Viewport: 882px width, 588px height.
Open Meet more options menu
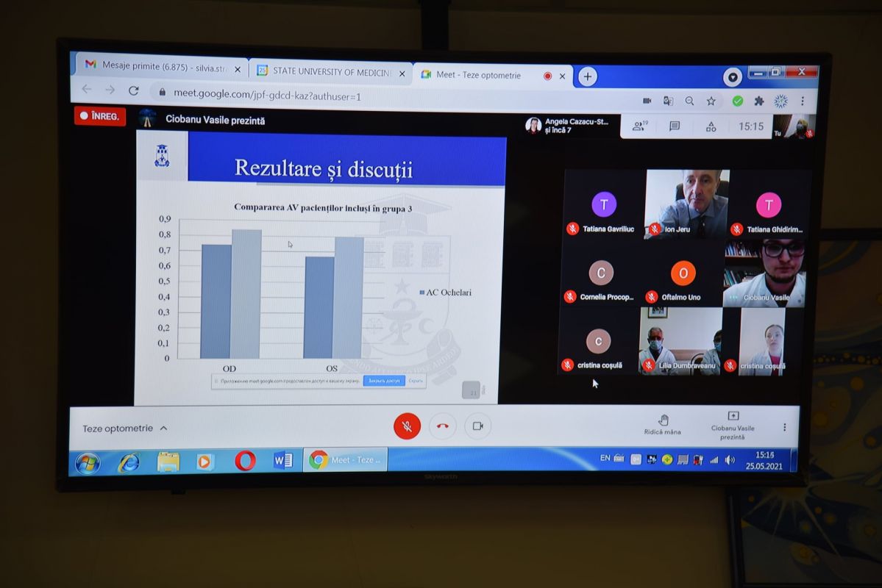click(x=784, y=427)
